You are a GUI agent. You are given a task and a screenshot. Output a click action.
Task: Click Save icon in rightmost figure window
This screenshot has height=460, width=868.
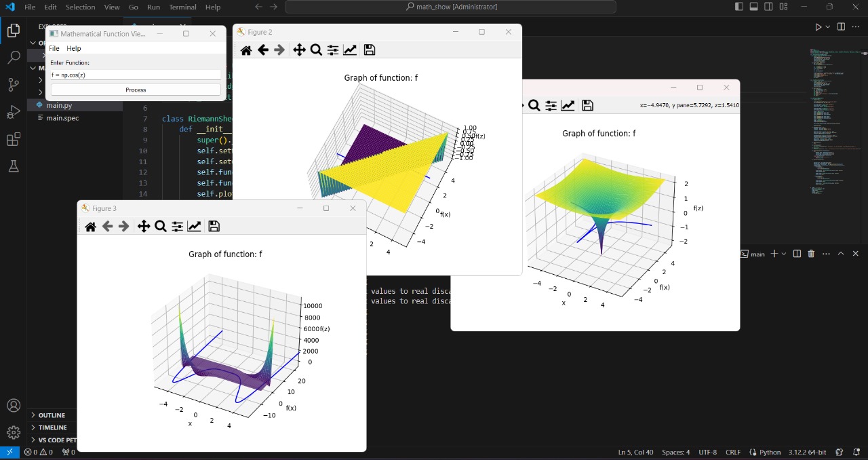pyautogui.click(x=588, y=105)
